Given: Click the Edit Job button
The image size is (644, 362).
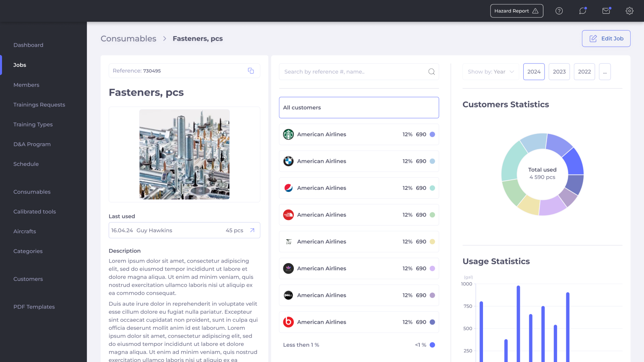Looking at the screenshot, I should (x=606, y=39).
